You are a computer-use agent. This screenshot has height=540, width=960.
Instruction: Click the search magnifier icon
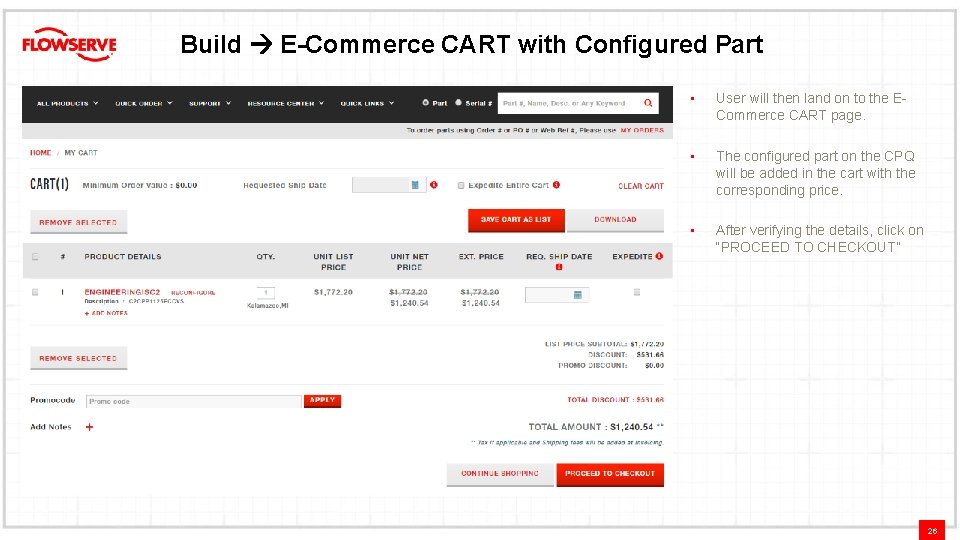click(648, 103)
